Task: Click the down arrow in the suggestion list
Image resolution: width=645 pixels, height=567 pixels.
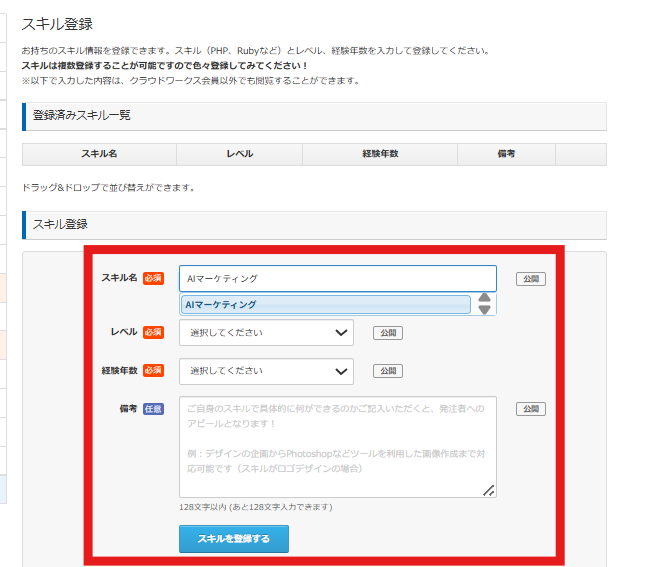Action: pos(484,310)
